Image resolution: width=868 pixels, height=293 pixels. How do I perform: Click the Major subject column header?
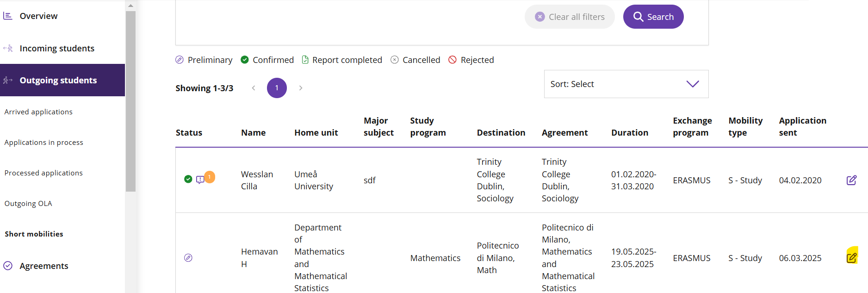378,127
